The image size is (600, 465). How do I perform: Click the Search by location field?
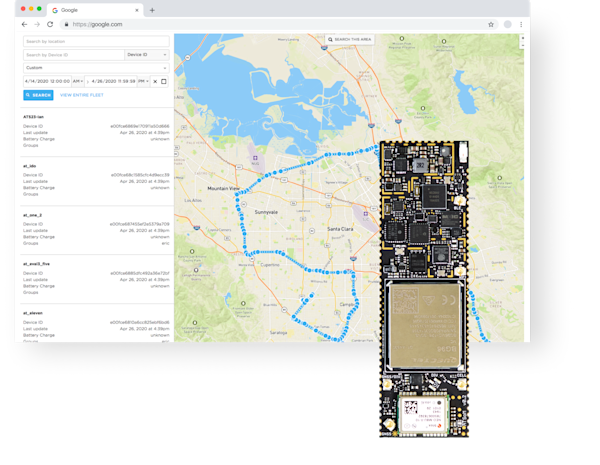(96, 41)
